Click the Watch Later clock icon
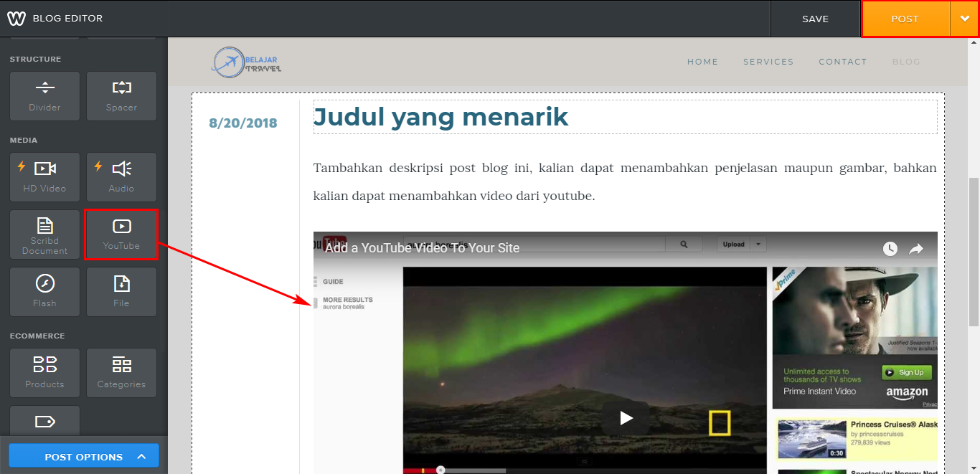980x474 pixels. pyautogui.click(x=890, y=249)
